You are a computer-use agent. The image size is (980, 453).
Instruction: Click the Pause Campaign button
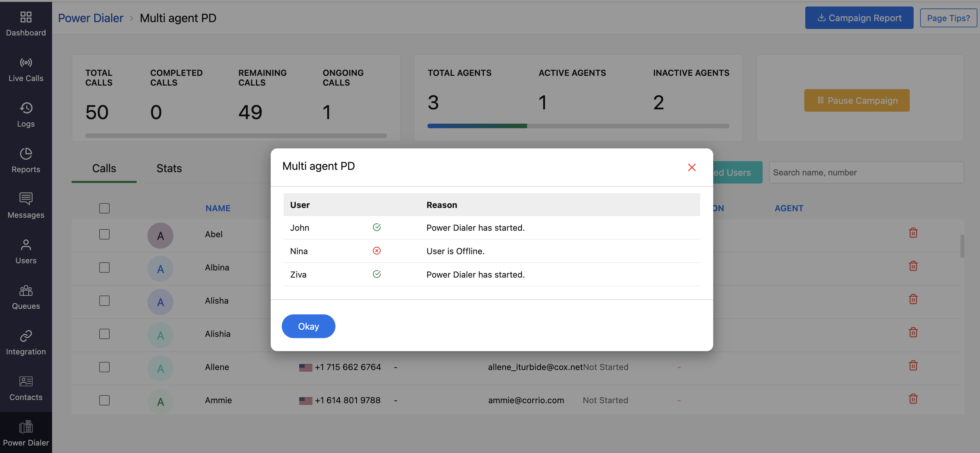click(x=856, y=101)
